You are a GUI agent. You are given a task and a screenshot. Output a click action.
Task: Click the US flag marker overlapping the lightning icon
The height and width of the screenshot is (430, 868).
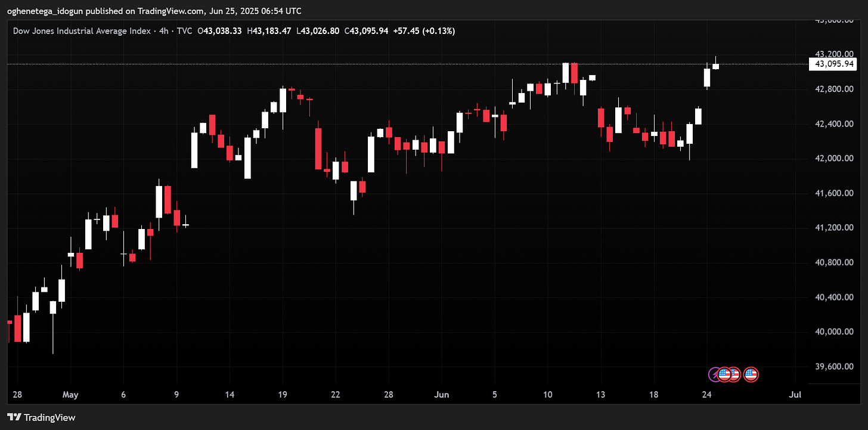point(724,375)
